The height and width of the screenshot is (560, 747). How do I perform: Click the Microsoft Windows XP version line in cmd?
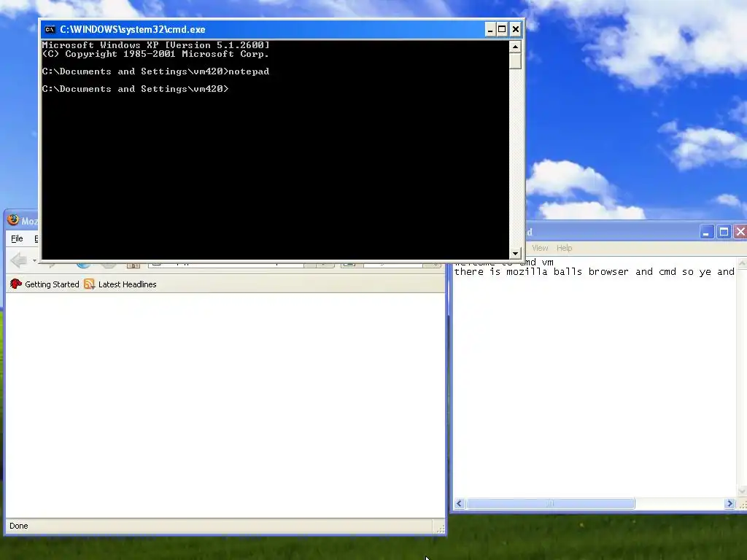(x=156, y=45)
